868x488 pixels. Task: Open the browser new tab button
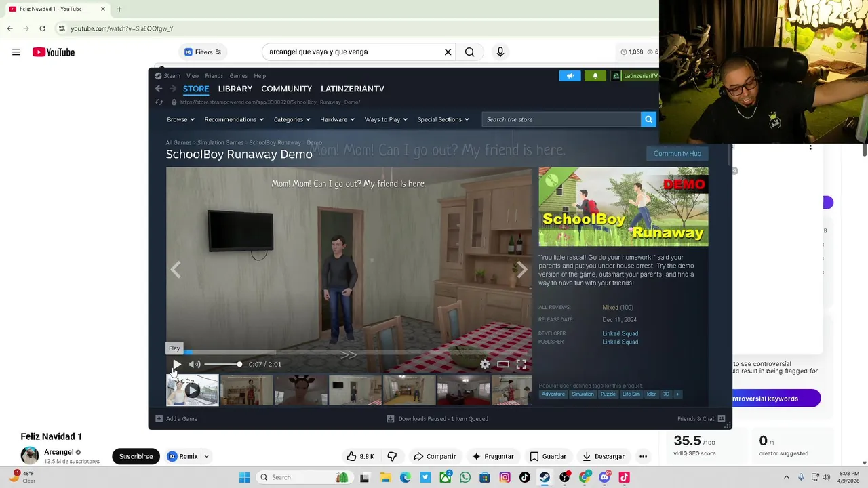click(x=119, y=9)
